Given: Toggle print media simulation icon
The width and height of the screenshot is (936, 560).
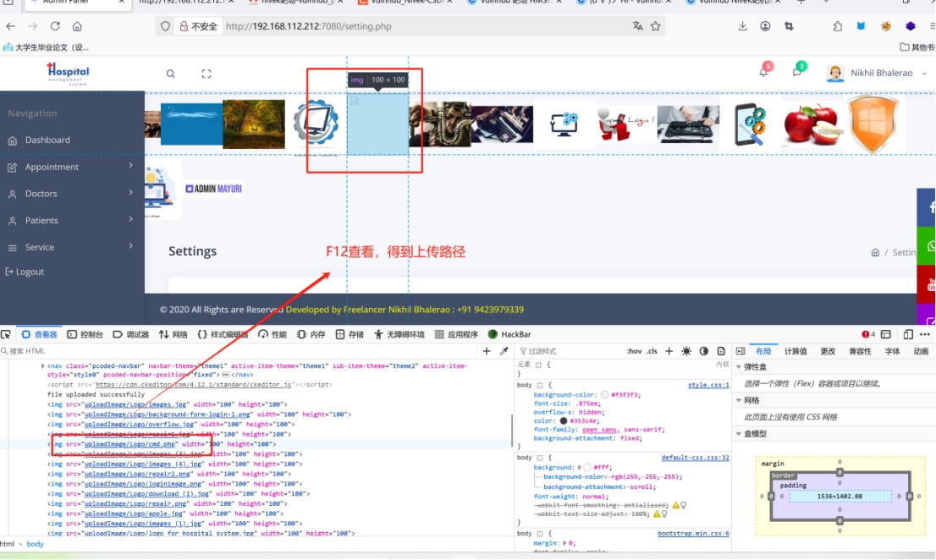Looking at the screenshot, I should [x=721, y=351].
